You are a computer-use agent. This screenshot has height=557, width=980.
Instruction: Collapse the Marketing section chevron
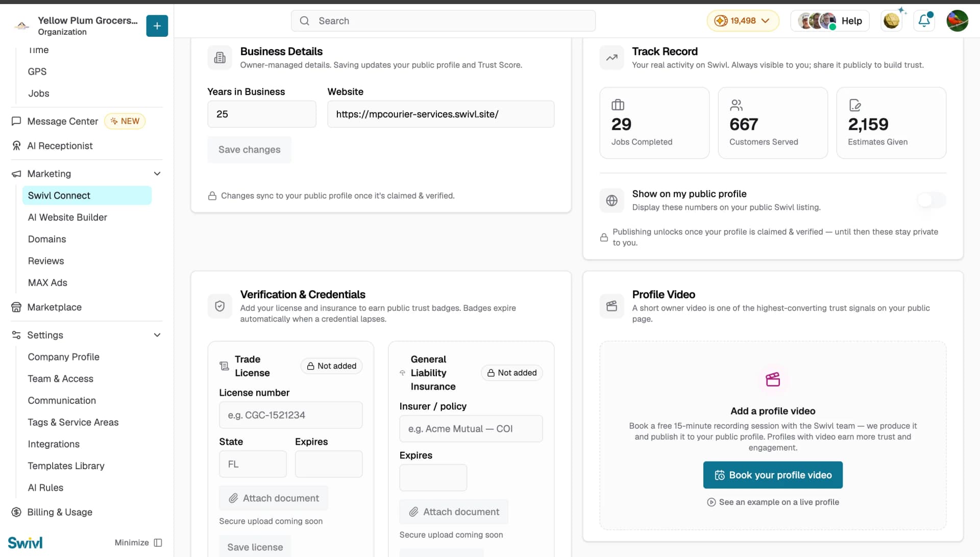click(x=157, y=174)
